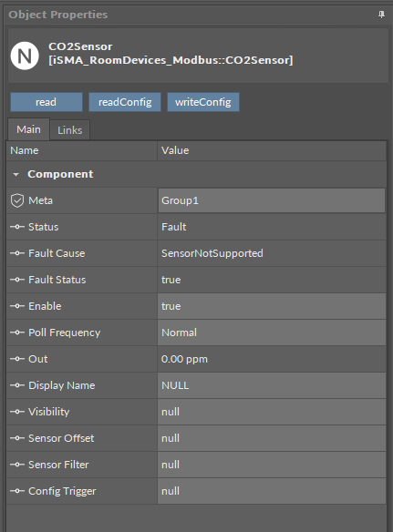Click the Sensor Filter null value field
Image resolution: width=393 pixels, height=532 pixels.
point(272,465)
